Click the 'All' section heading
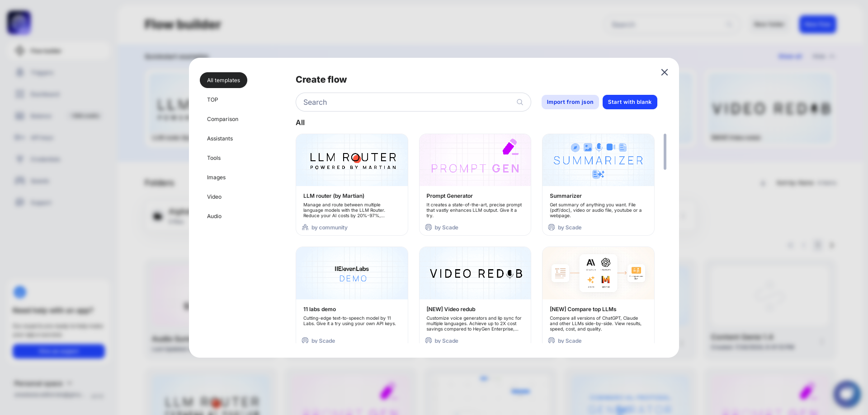The width and height of the screenshot is (868, 415). pyautogui.click(x=300, y=123)
